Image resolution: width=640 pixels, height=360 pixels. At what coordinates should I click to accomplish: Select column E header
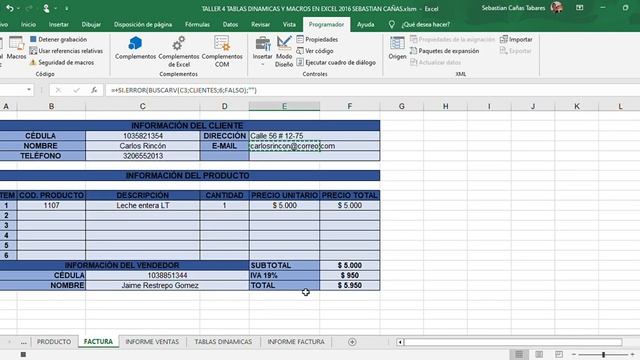[284, 106]
